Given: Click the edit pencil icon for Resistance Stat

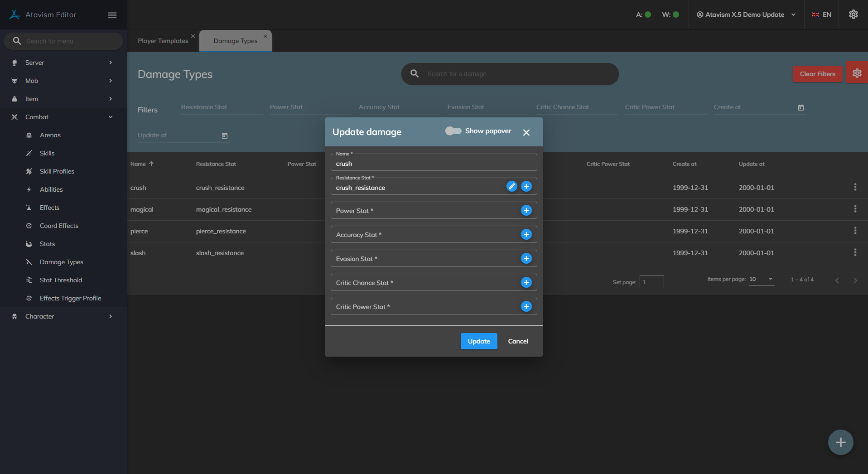Looking at the screenshot, I should coord(511,186).
